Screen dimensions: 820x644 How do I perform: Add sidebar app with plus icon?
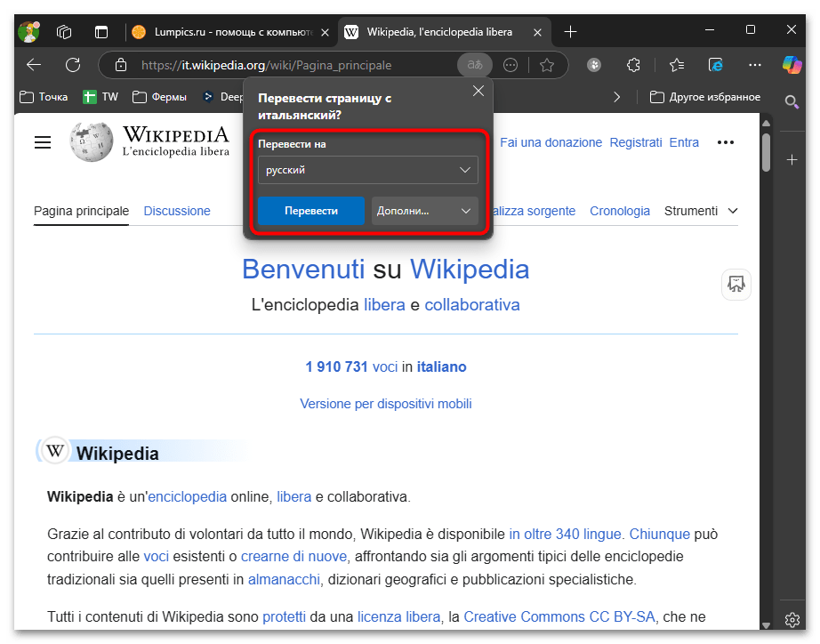(x=792, y=160)
